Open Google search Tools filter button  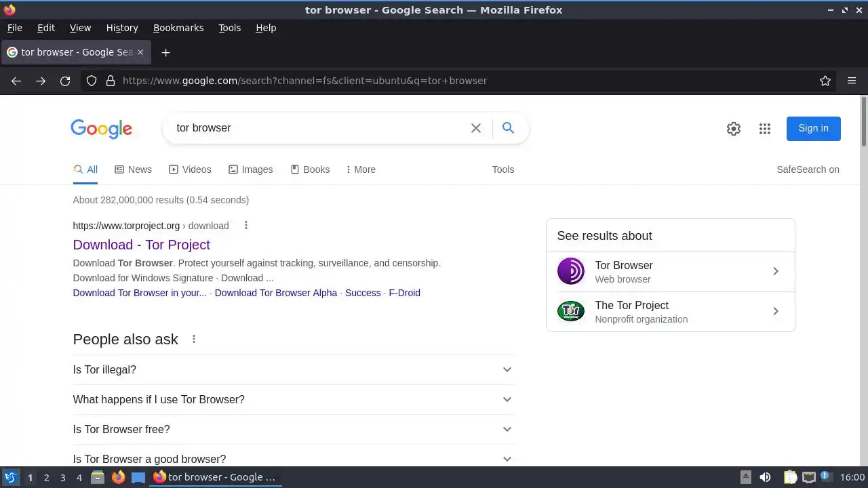[503, 169]
